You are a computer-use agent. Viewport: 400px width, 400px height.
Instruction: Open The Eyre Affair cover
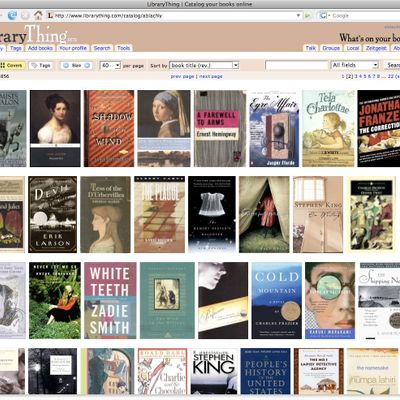pyautogui.click(x=274, y=128)
